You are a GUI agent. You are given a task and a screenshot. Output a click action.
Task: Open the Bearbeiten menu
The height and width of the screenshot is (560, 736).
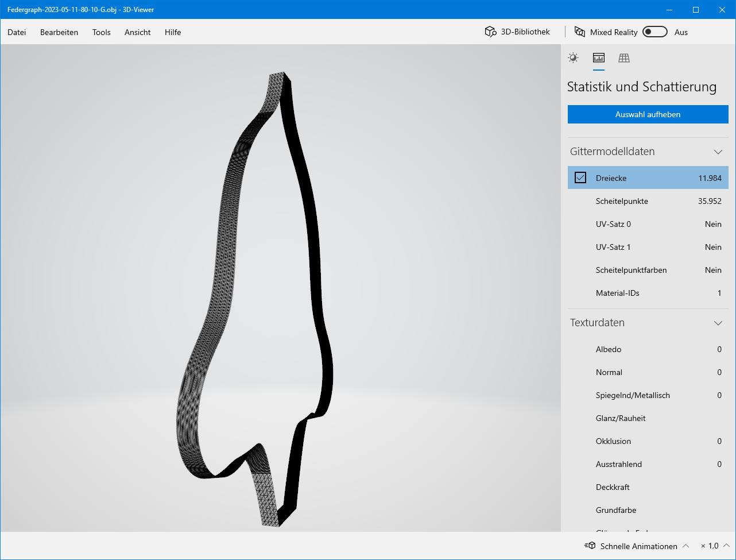pos(59,32)
